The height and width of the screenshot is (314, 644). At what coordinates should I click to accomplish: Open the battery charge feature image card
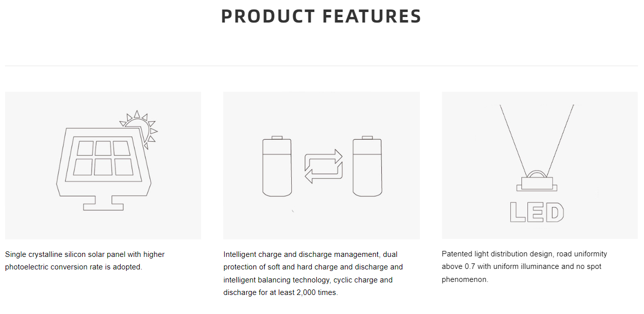point(322,165)
